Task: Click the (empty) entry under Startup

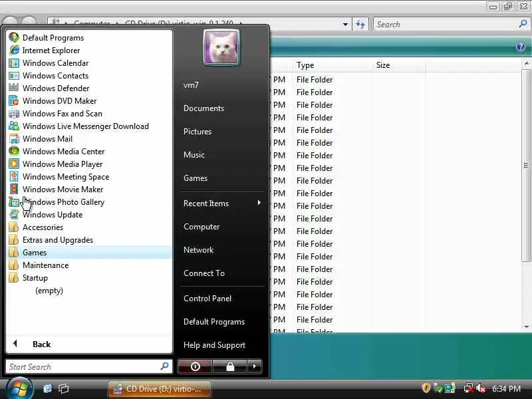Action: point(49,291)
